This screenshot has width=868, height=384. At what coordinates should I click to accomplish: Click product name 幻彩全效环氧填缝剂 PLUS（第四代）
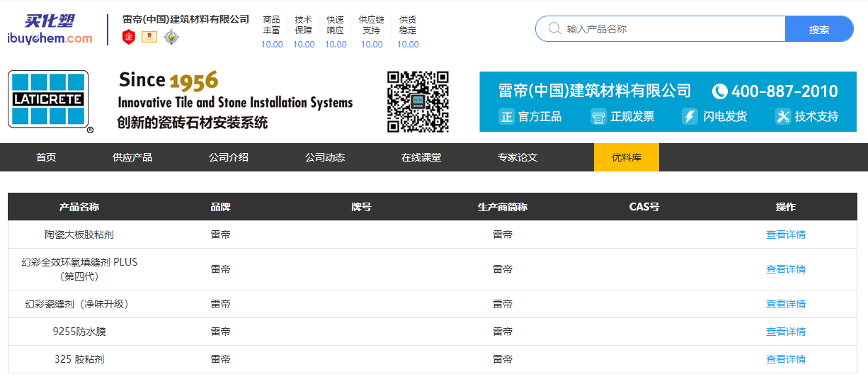pos(79,269)
